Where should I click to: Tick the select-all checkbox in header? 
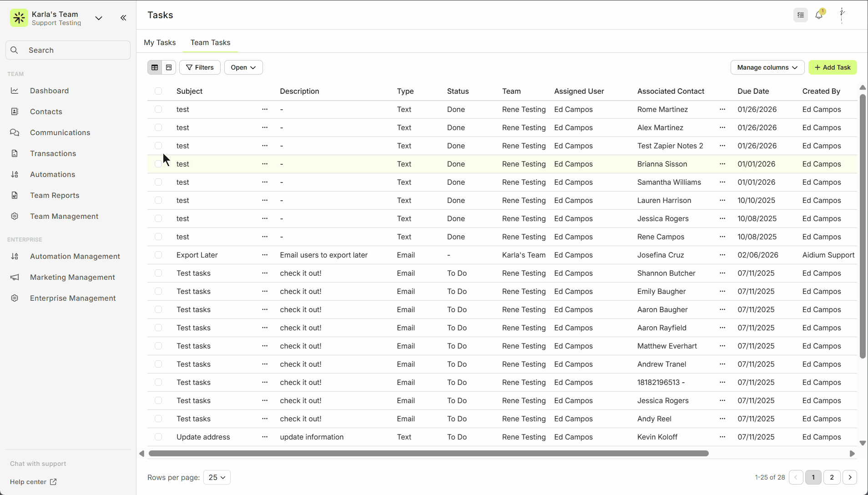(158, 91)
